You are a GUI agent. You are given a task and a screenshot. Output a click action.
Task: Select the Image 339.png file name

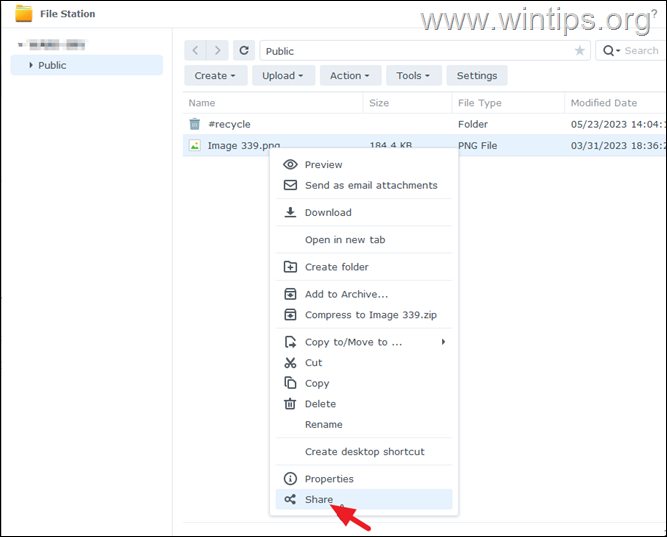click(244, 146)
